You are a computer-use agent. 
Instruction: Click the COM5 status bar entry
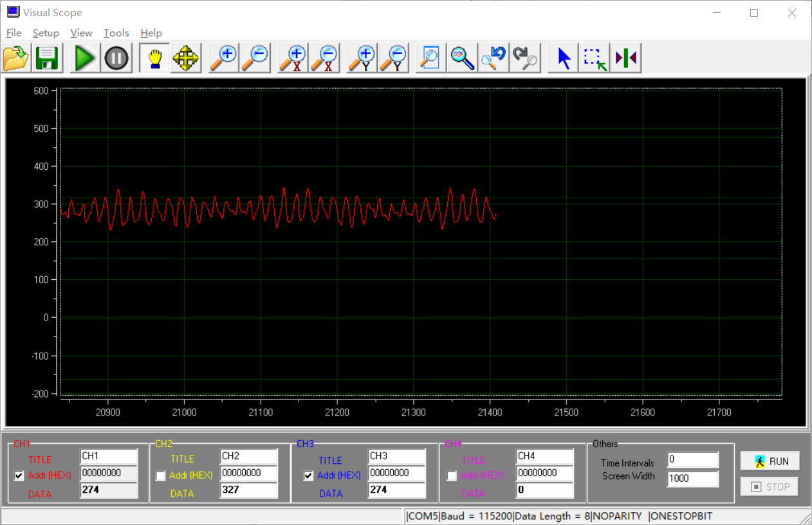(423, 516)
